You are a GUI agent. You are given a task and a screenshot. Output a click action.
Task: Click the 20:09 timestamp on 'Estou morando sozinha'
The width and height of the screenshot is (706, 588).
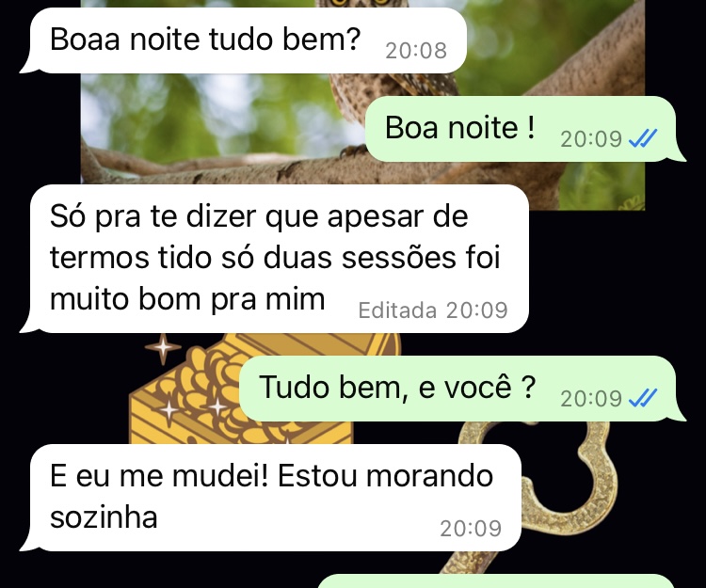pos(471,529)
